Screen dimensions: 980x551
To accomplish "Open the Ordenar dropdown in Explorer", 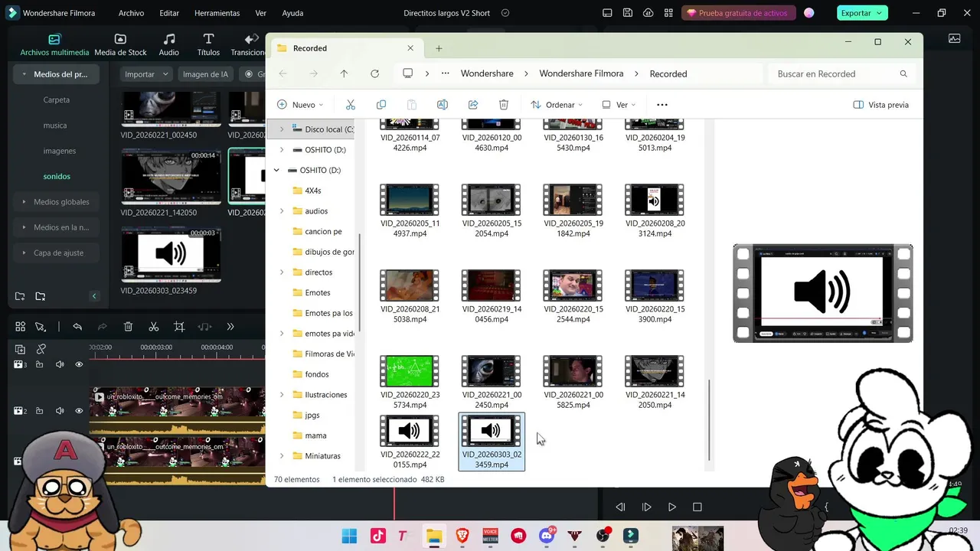I will (x=557, y=105).
